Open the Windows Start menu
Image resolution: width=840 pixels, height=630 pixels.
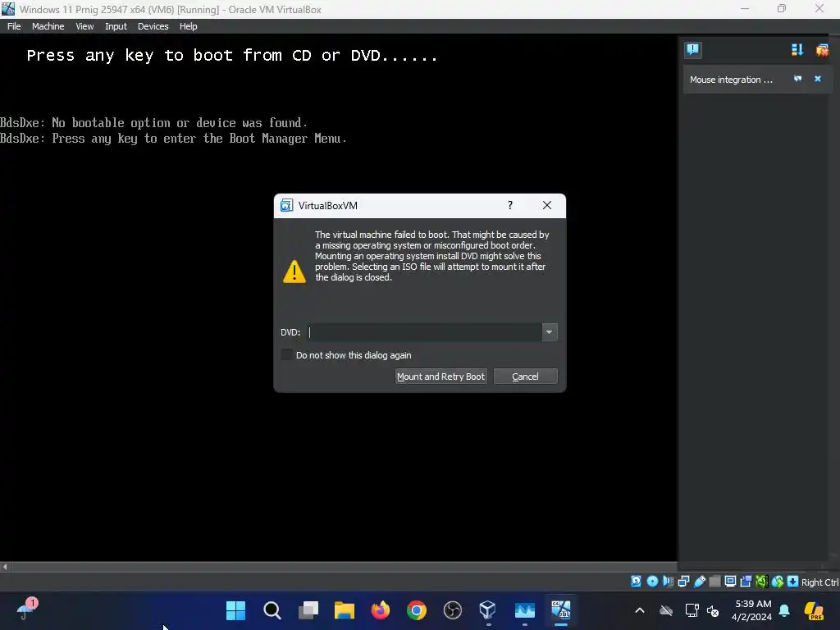point(235,610)
